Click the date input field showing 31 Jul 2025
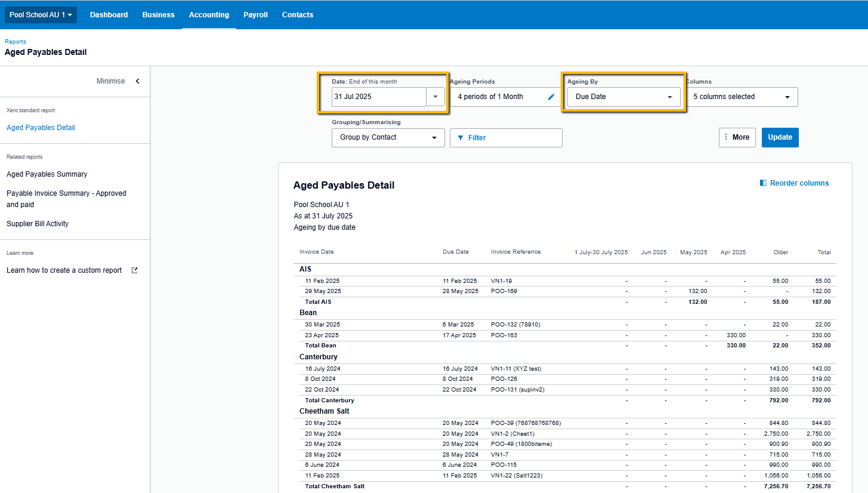The width and height of the screenshot is (868, 493). click(379, 97)
